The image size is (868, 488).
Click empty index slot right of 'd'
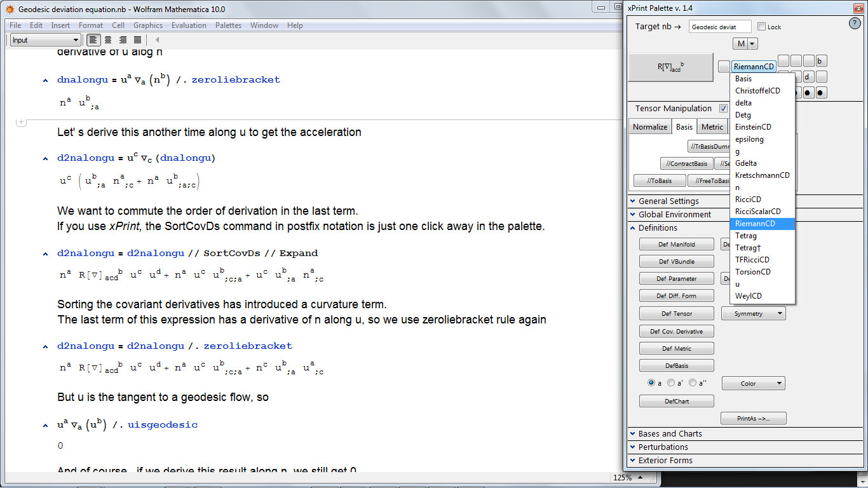[821, 77]
